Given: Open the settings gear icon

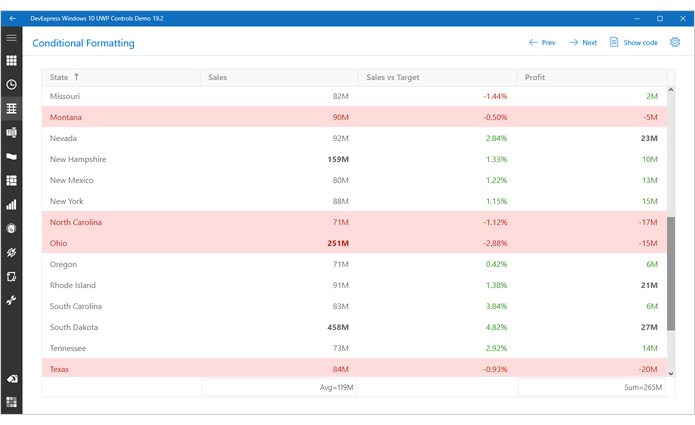Looking at the screenshot, I should point(675,43).
